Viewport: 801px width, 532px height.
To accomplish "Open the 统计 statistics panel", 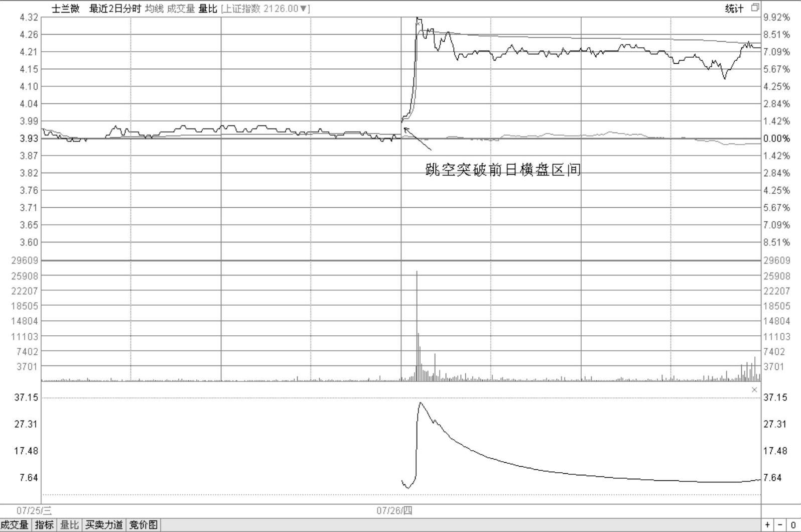I will point(734,9).
